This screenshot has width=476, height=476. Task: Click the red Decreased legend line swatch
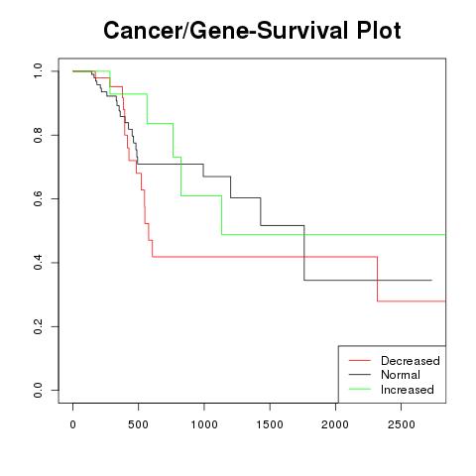[360, 360]
